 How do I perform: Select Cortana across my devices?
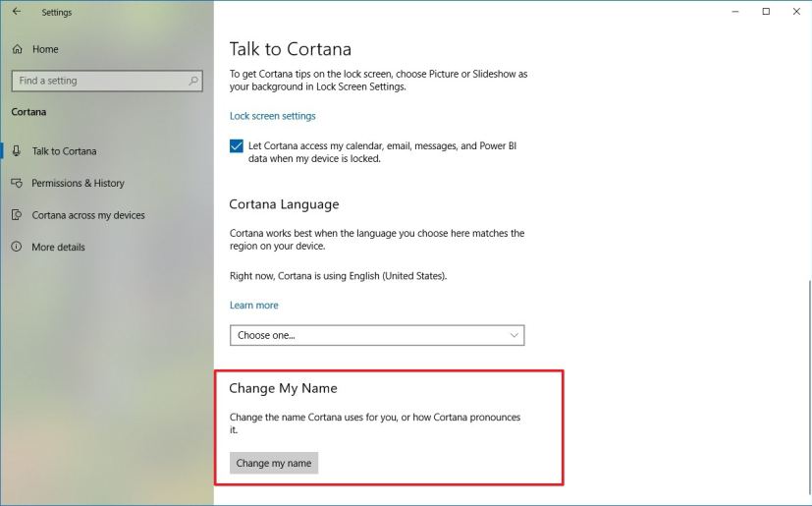pos(87,215)
